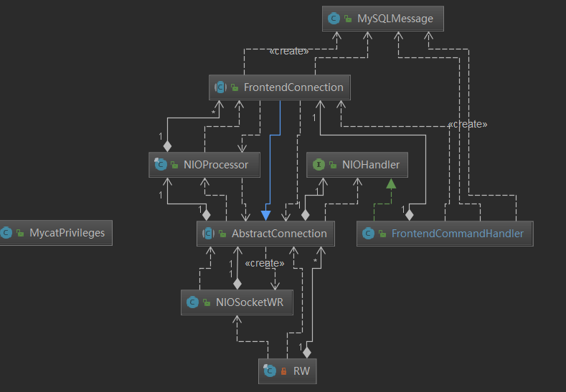Screen dimensions: 566x392
Task: Click the FrontendConnection green visibility icon
Action: pos(235,87)
